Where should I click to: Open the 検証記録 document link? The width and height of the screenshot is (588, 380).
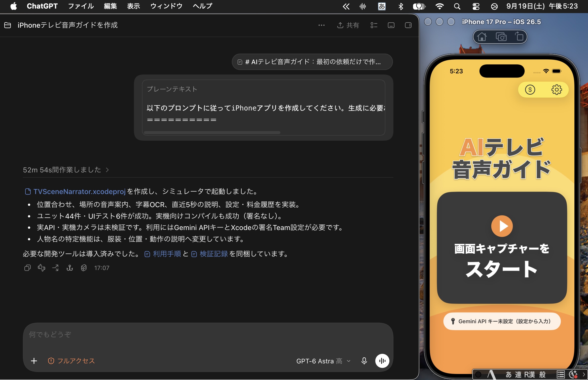tap(209, 254)
